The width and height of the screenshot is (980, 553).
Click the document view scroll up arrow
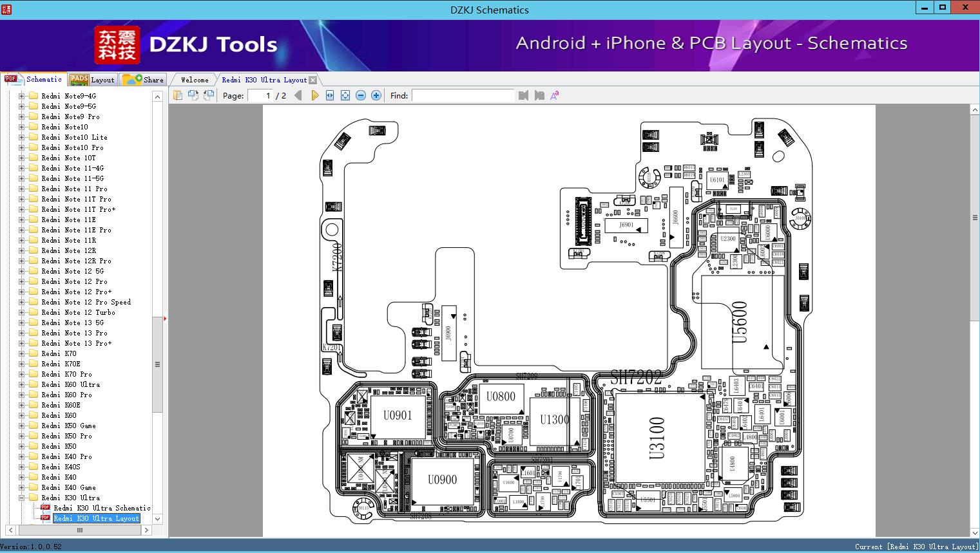[975, 111]
